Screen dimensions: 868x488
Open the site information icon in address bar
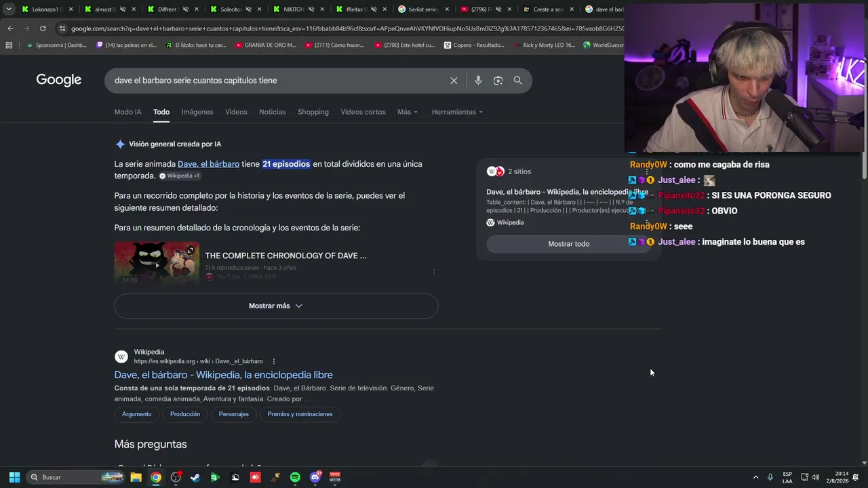click(62, 28)
